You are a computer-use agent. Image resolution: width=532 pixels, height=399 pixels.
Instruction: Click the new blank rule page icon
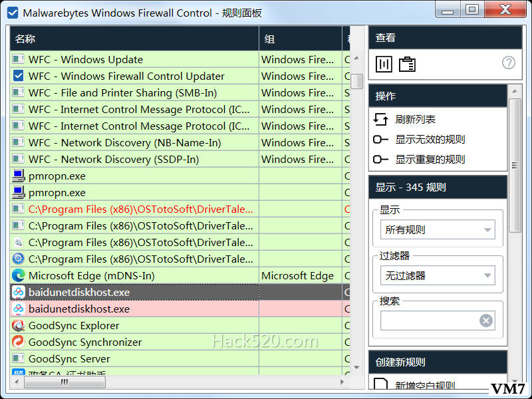[x=380, y=384]
